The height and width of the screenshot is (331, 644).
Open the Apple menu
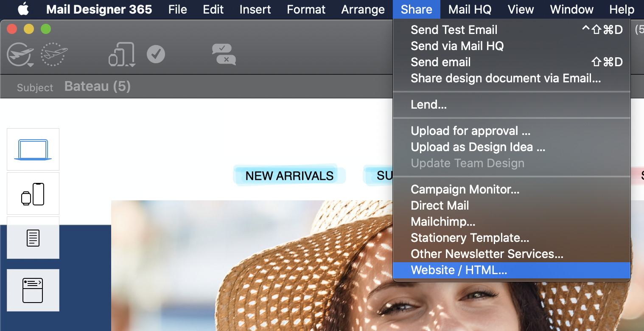(x=23, y=9)
